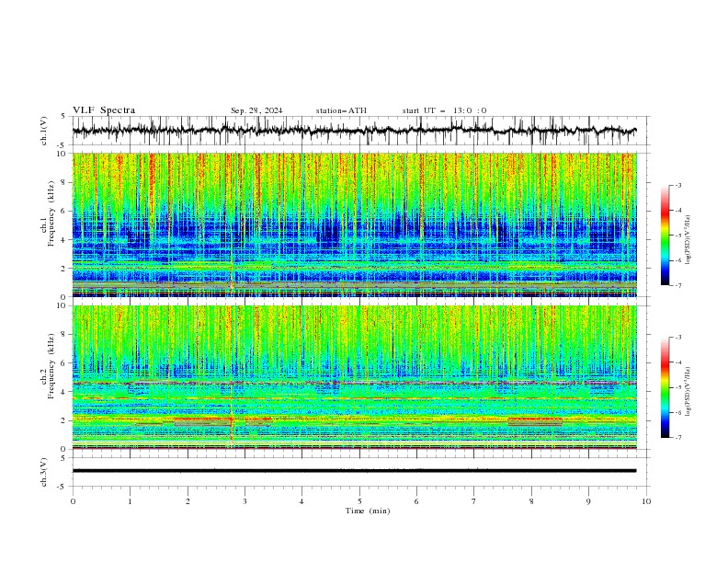The image size is (728, 563).
Task: Click the ch.1 color bar "log(PSD)(V²/Hz)" label
Action: 688,240
